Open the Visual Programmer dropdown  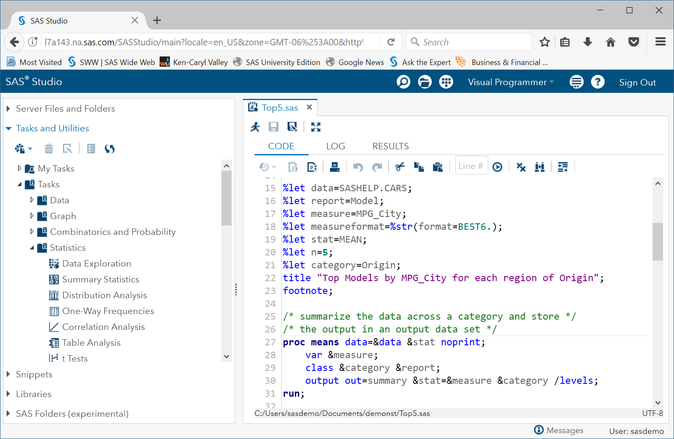click(x=510, y=82)
